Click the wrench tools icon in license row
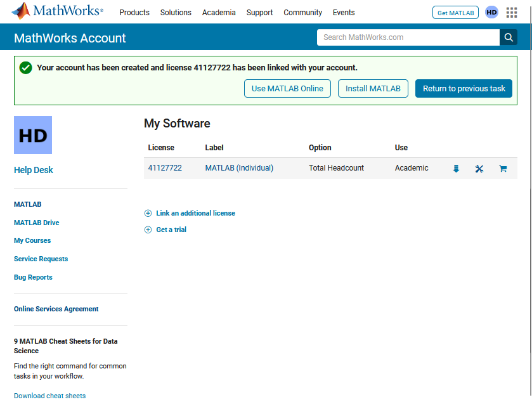Screen dimensions: 532x409 point(479,169)
